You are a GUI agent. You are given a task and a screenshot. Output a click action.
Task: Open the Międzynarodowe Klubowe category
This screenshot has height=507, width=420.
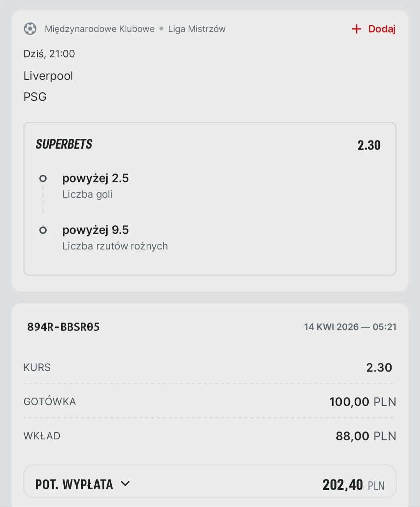tap(100, 28)
